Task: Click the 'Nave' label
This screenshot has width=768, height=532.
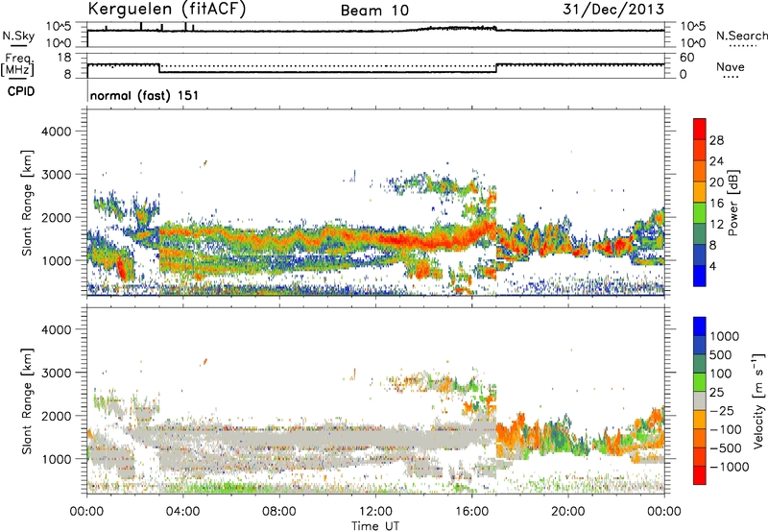Action: (x=731, y=67)
